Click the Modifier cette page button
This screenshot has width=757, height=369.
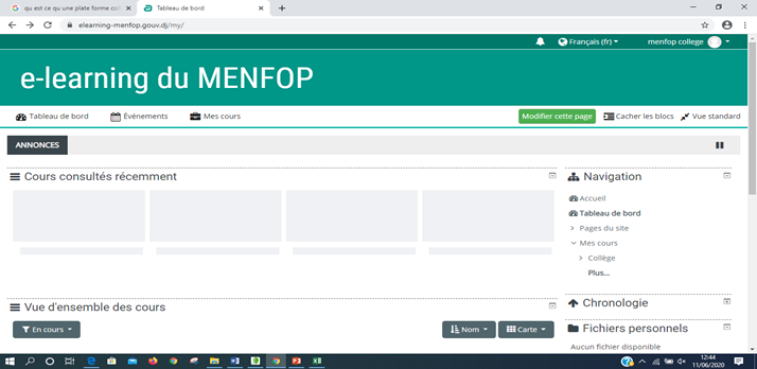tap(557, 116)
